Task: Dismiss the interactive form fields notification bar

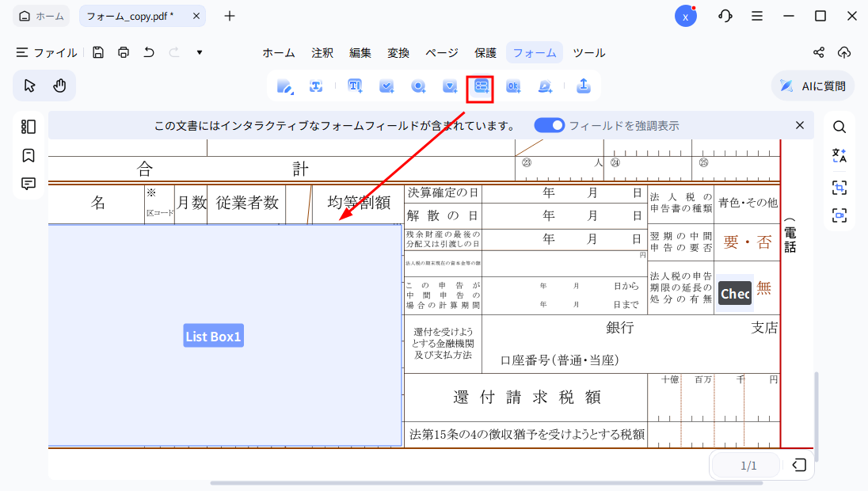Action: pos(800,125)
